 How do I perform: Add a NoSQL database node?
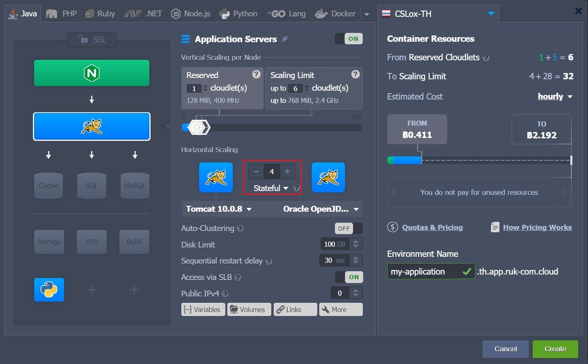[135, 186]
